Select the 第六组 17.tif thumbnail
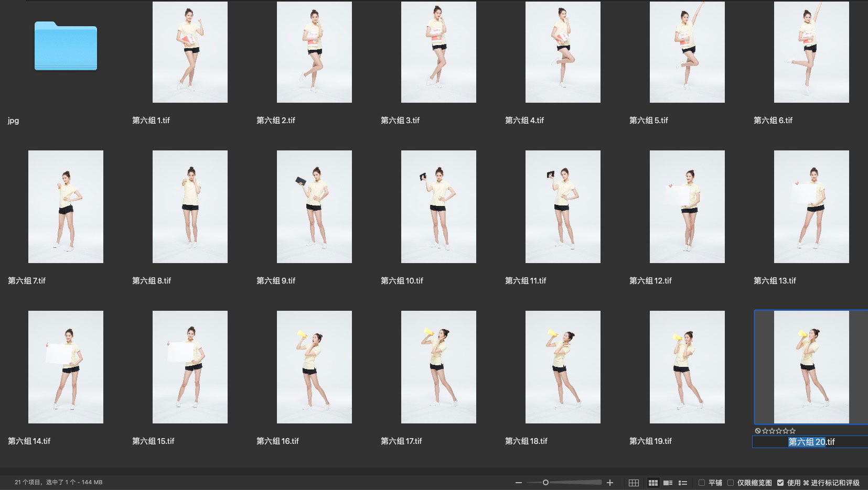 (x=438, y=367)
